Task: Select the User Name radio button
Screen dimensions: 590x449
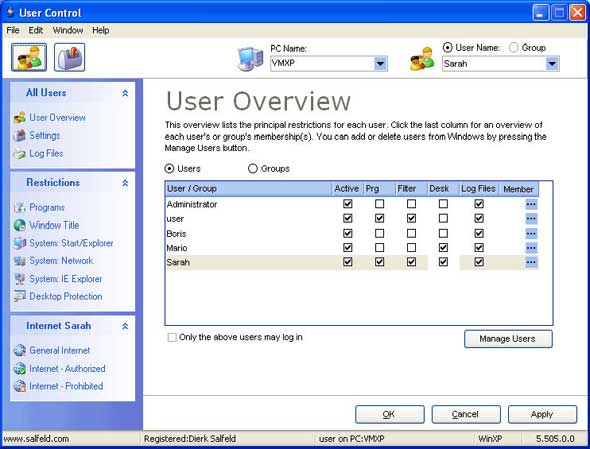Action: click(447, 47)
